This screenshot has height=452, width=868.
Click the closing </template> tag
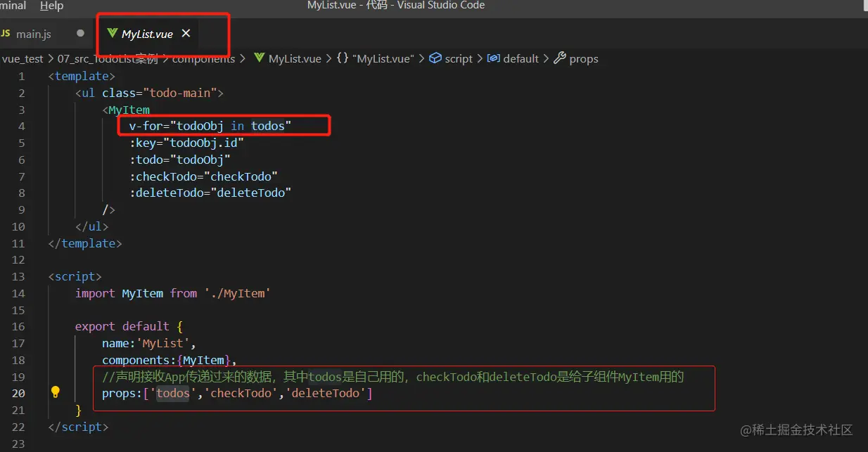click(85, 243)
